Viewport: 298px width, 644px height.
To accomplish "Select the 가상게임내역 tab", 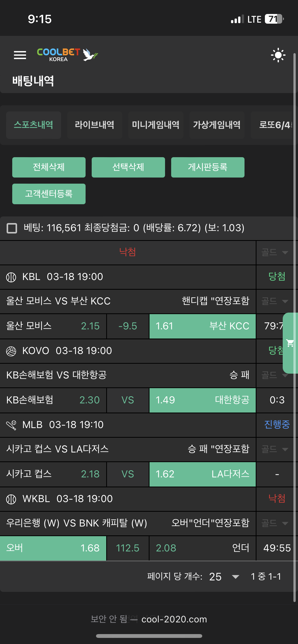I will 217,125.
